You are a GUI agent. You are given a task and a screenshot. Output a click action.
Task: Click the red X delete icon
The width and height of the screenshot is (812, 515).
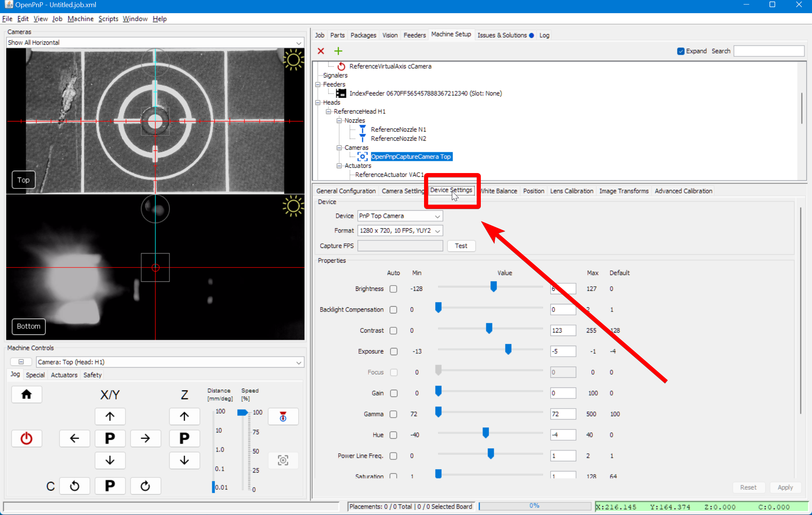[321, 51]
